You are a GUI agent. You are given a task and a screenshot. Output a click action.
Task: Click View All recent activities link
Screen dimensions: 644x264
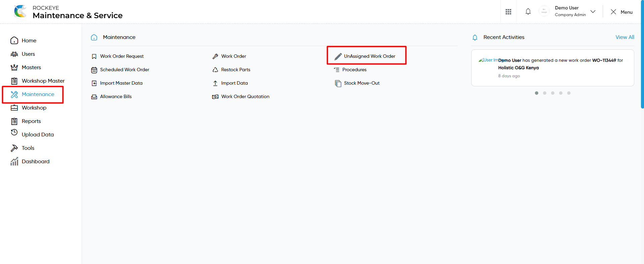[x=625, y=37]
